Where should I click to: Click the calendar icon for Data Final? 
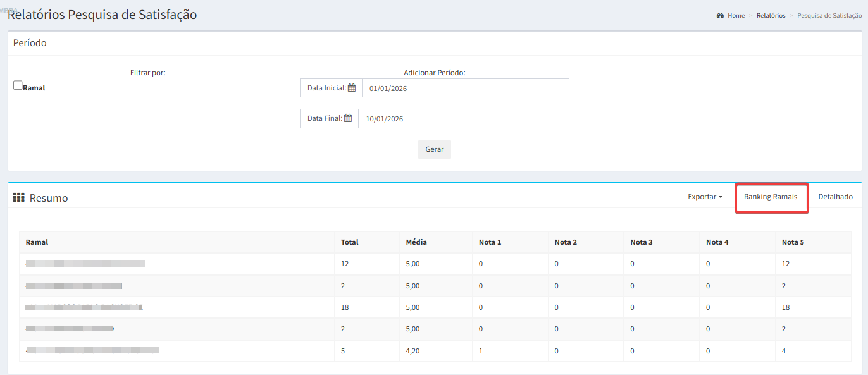point(348,118)
